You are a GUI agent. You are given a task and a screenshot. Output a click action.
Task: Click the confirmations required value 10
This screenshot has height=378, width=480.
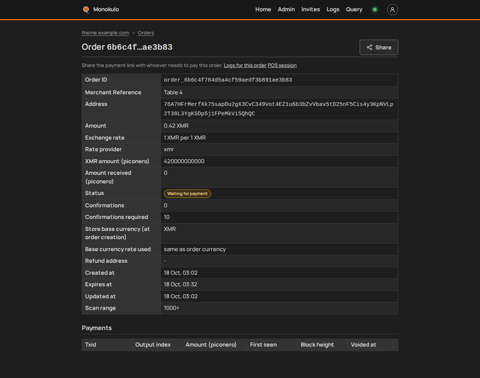click(167, 217)
